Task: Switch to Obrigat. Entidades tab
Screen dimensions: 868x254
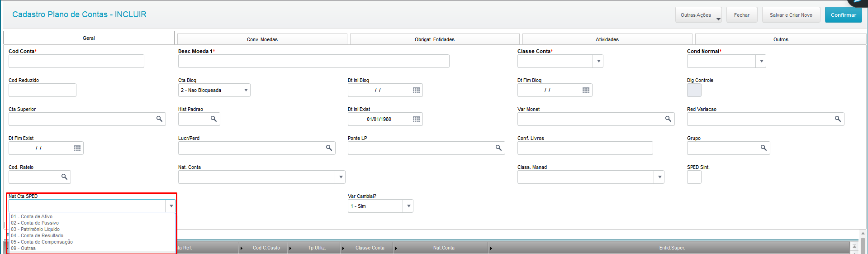Action: tap(435, 39)
